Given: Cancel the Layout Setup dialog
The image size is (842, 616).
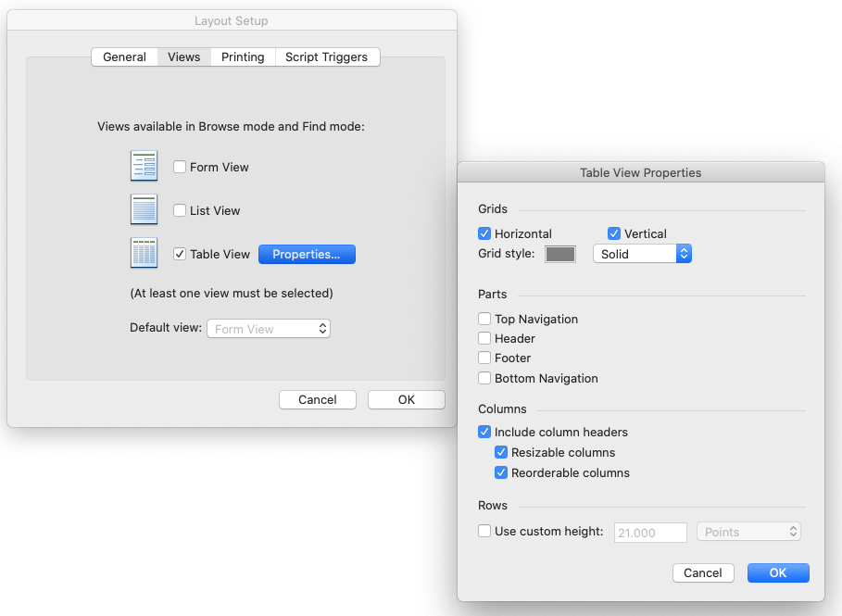Looking at the screenshot, I should point(318,399).
